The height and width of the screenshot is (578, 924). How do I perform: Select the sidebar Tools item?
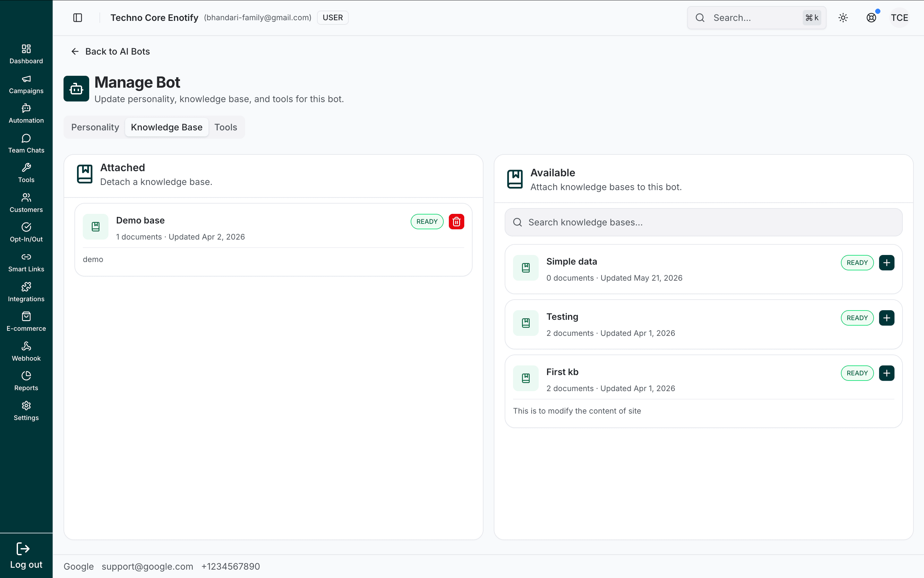pyautogui.click(x=26, y=173)
